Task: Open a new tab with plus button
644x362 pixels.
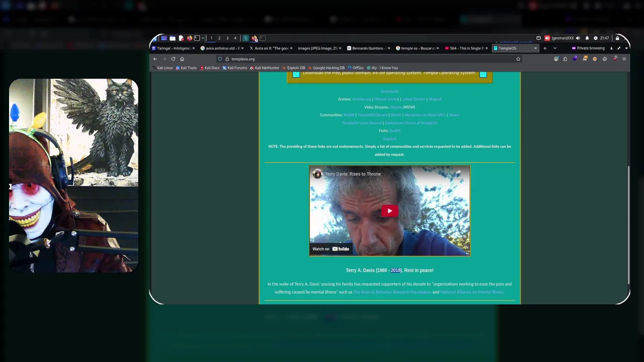Action: [545, 48]
